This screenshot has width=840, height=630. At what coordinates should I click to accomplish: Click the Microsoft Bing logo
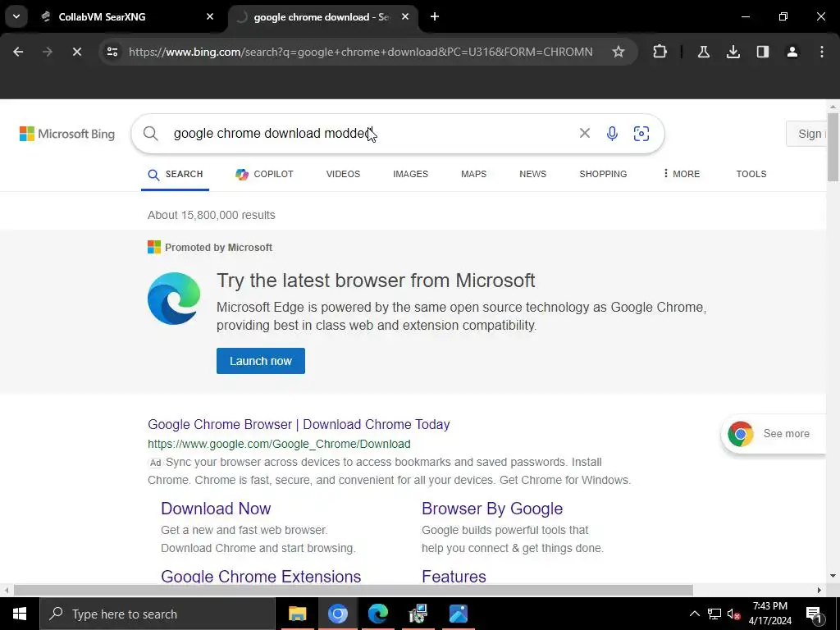click(67, 134)
